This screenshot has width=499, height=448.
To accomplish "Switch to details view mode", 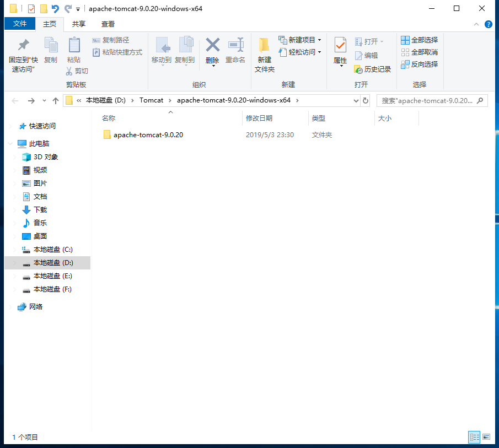I will (x=474, y=437).
